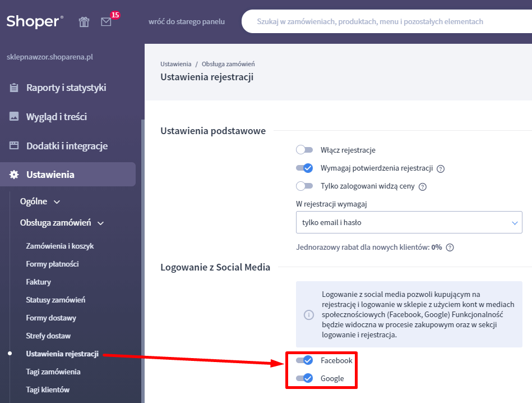This screenshot has width=532, height=403.
Task: Open Wygląd i treści menu
Action: click(57, 117)
